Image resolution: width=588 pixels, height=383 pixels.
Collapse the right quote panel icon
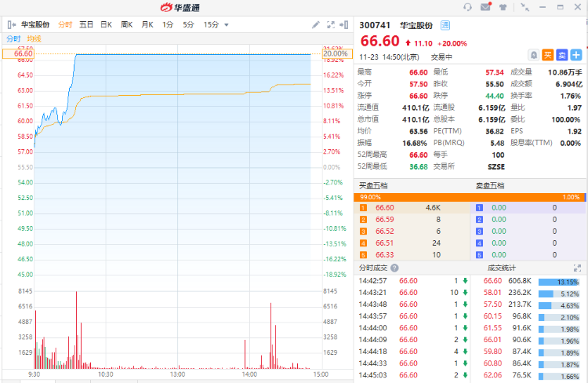pos(344,25)
